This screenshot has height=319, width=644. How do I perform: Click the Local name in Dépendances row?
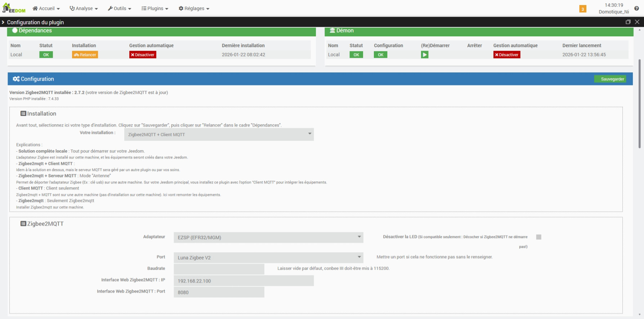16,55
